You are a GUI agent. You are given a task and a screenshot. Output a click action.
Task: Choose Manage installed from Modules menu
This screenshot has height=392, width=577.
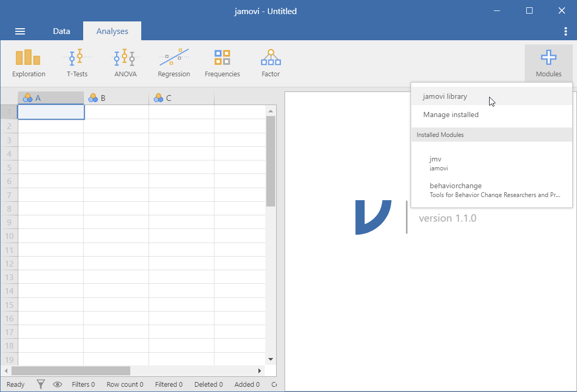pyautogui.click(x=492, y=115)
